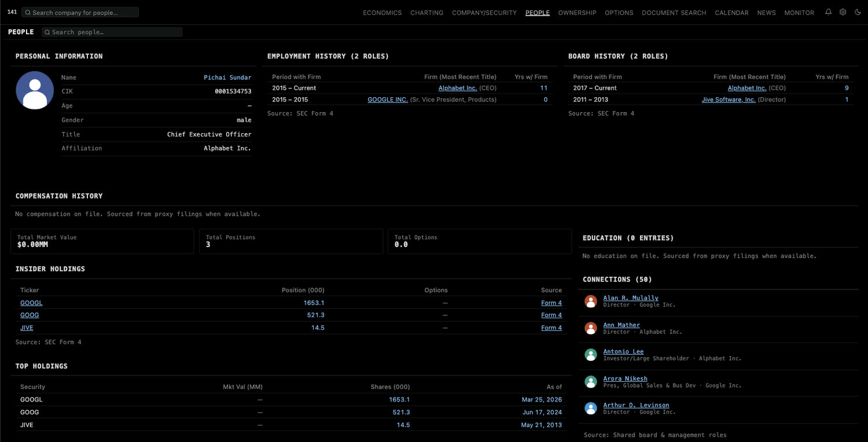This screenshot has height=442, width=868.
Task: Click GOOG row in Top Holdings
Action: coord(291,412)
